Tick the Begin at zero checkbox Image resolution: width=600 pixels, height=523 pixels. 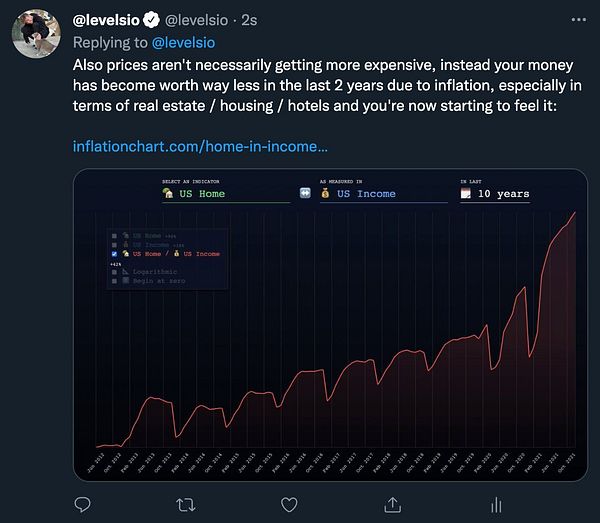click(x=115, y=281)
